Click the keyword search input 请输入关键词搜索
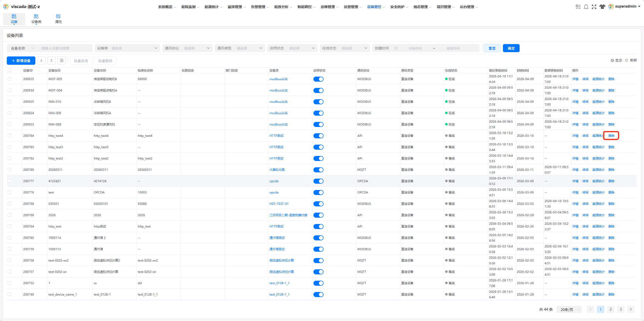644x321 pixels. [x=65, y=48]
